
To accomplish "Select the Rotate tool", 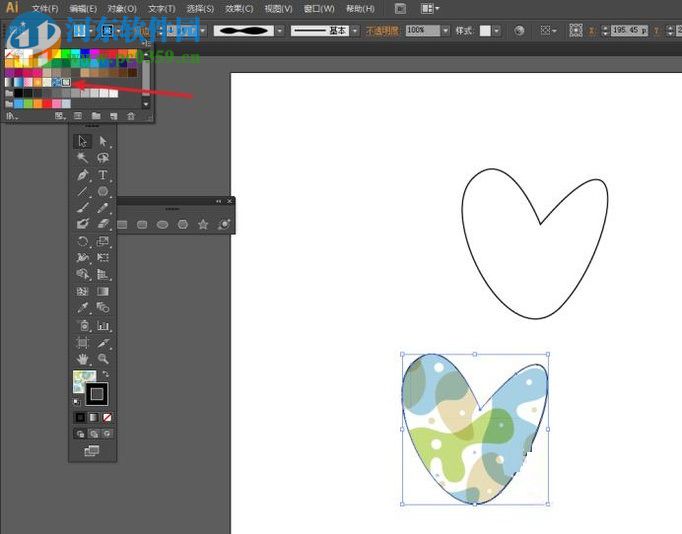I will [x=83, y=241].
